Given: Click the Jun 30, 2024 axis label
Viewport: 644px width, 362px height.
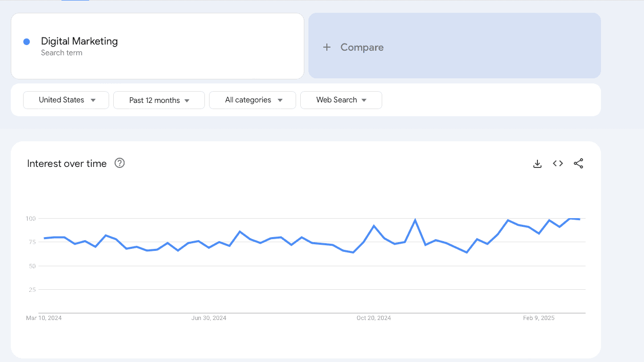Looking at the screenshot, I should [x=209, y=318].
